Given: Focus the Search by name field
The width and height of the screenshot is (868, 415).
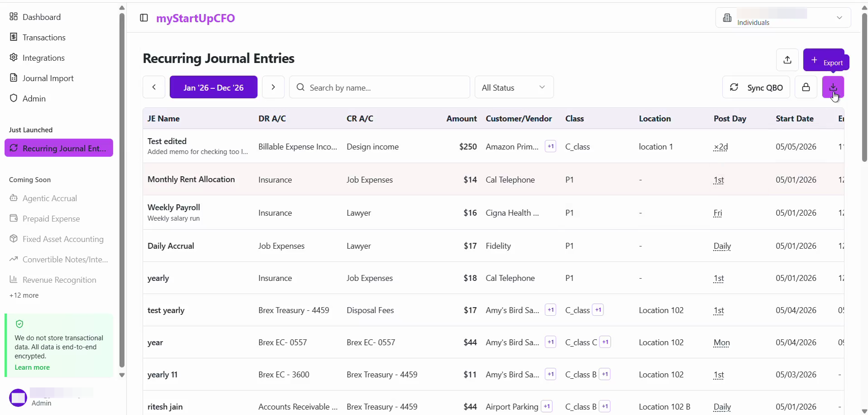Looking at the screenshot, I should tap(380, 87).
